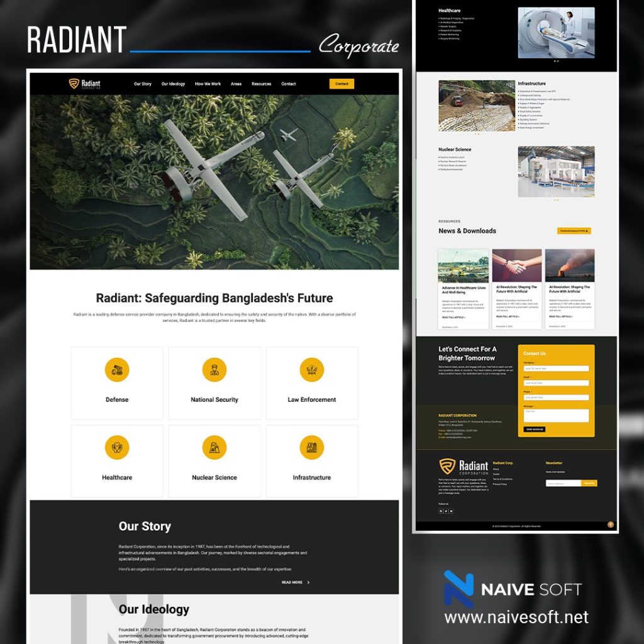Open the National Security icon card
This screenshot has height=644, width=644.
click(214, 370)
